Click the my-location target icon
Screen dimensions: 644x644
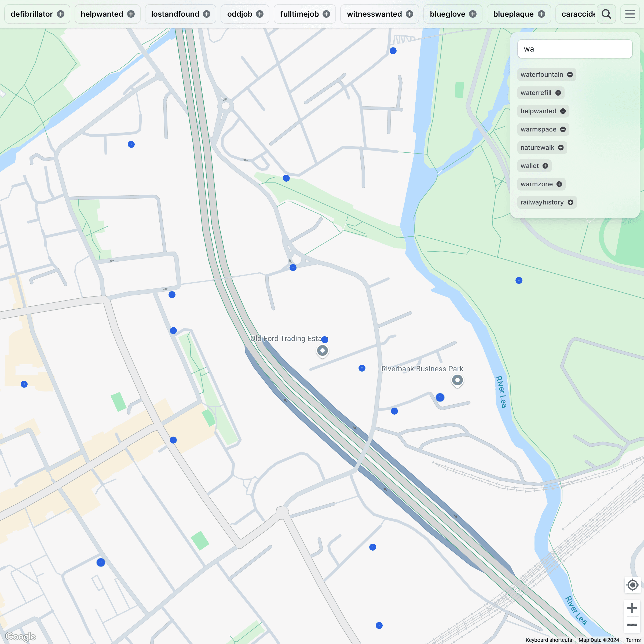click(632, 585)
